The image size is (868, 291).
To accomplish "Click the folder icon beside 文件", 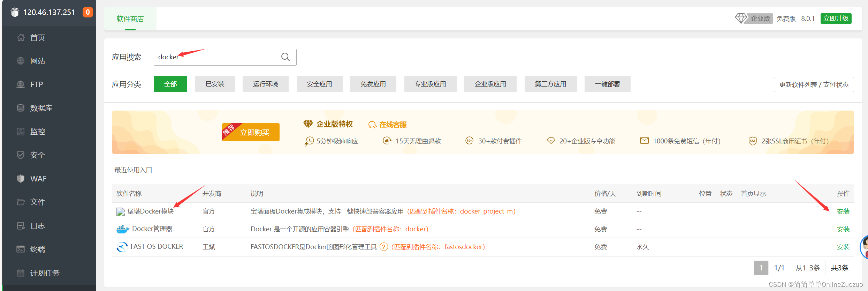I will pyautogui.click(x=21, y=202).
